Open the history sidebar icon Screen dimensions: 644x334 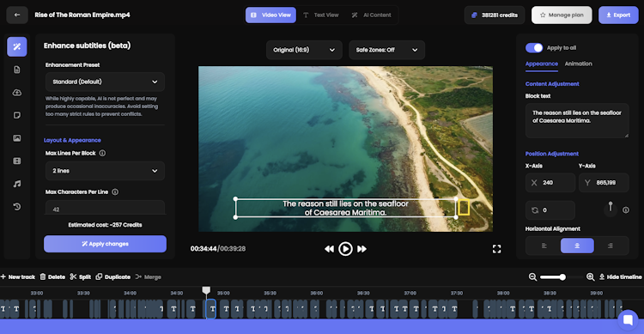(17, 207)
